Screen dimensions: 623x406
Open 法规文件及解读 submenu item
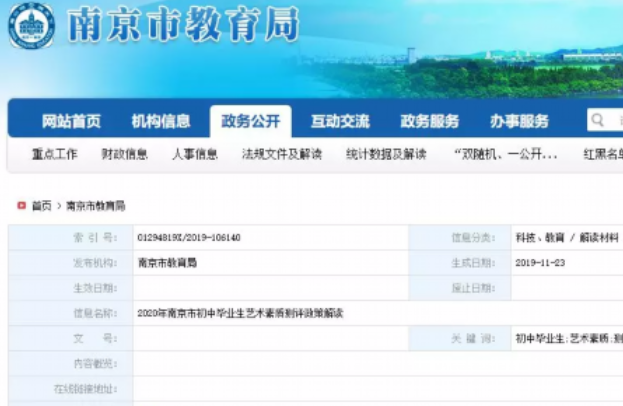coord(282,154)
